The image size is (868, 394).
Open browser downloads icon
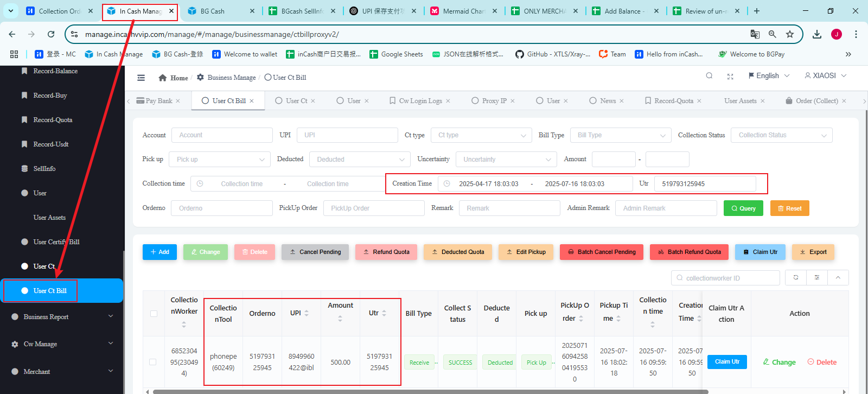pos(817,34)
